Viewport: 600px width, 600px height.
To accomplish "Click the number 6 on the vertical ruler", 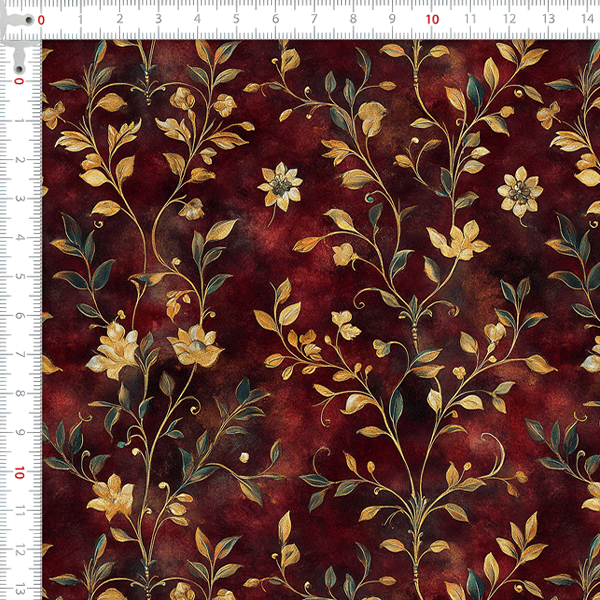I will pyautogui.click(x=20, y=316).
